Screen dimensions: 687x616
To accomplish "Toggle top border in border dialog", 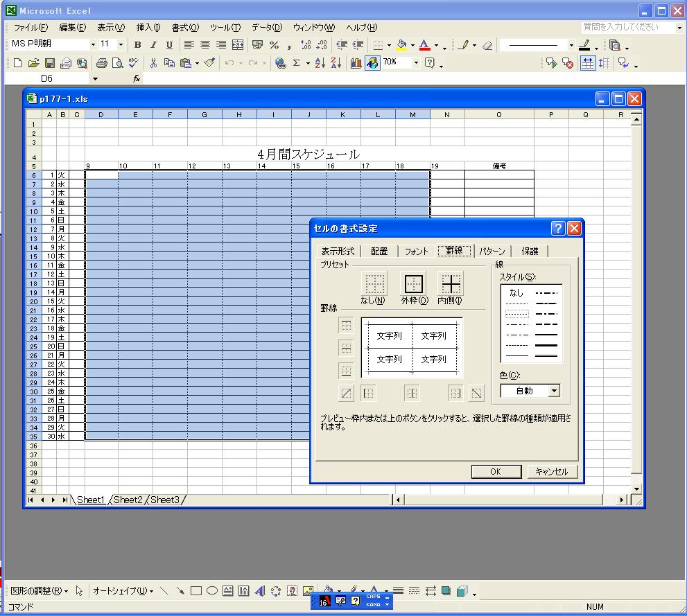I will click(x=346, y=325).
